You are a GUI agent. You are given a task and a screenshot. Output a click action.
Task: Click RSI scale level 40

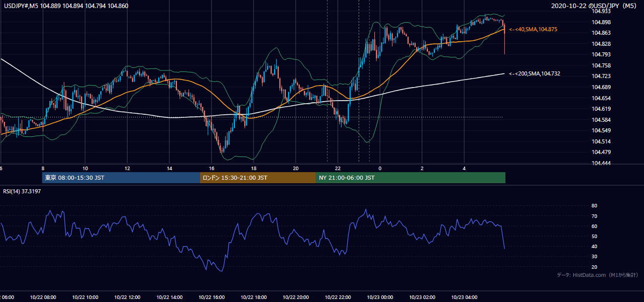click(x=595, y=246)
